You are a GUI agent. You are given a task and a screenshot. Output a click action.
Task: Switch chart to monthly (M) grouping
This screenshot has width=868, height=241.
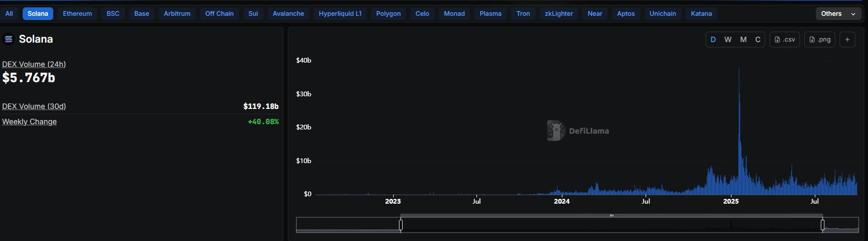coord(743,39)
